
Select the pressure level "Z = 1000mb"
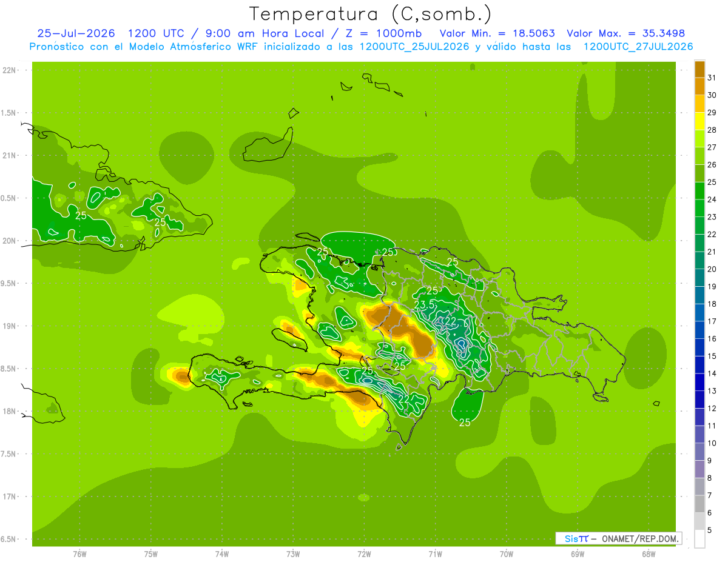tap(383, 34)
